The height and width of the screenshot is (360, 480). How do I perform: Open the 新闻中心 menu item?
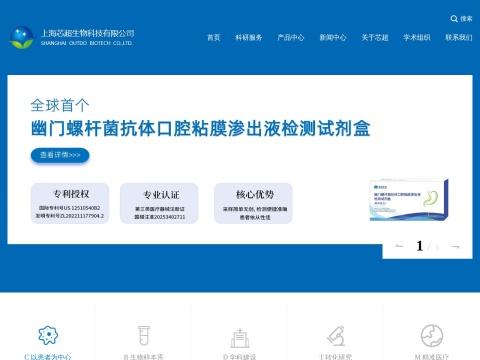click(333, 37)
